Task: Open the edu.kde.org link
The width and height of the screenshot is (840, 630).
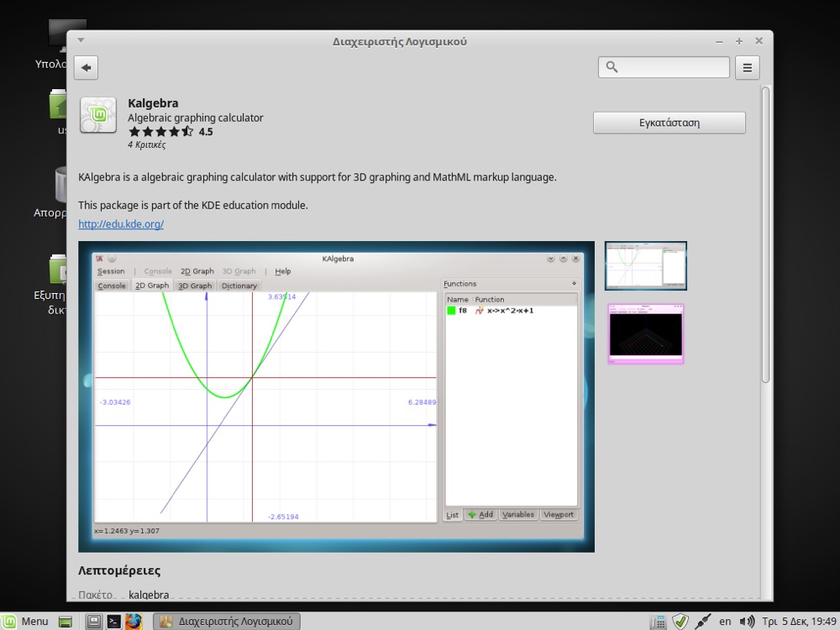Action: point(120,224)
